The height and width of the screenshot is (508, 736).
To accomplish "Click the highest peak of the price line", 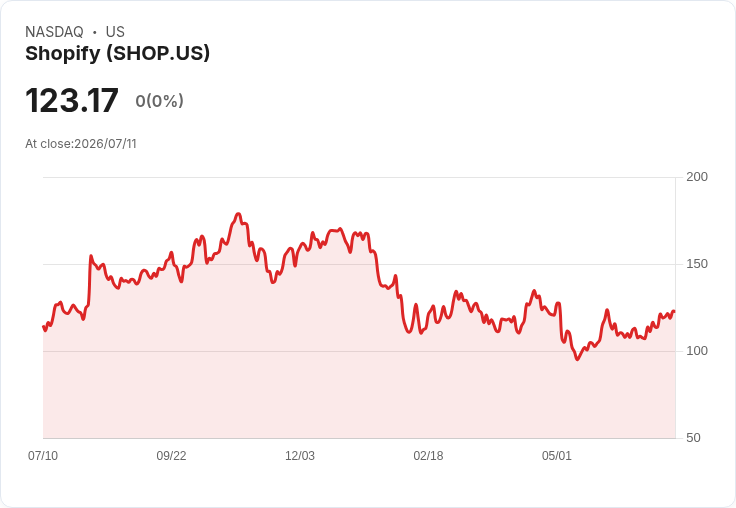I will [x=238, y=214].
